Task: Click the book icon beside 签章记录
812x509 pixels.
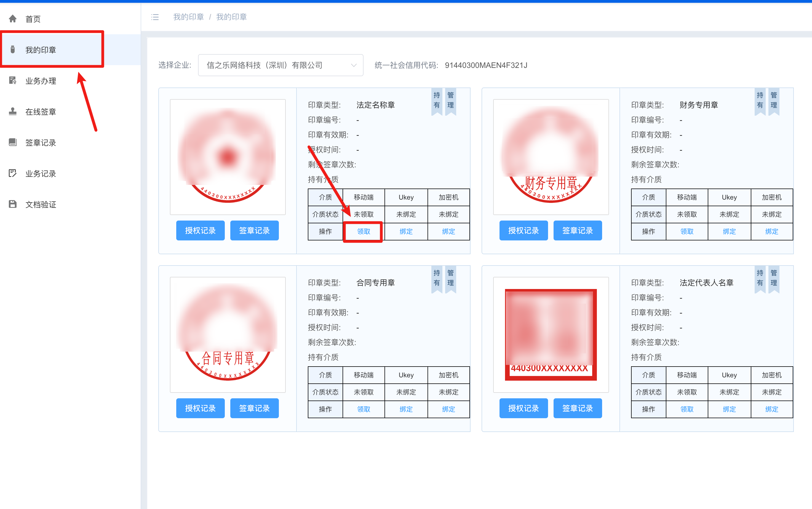Action: pos(13,142)
